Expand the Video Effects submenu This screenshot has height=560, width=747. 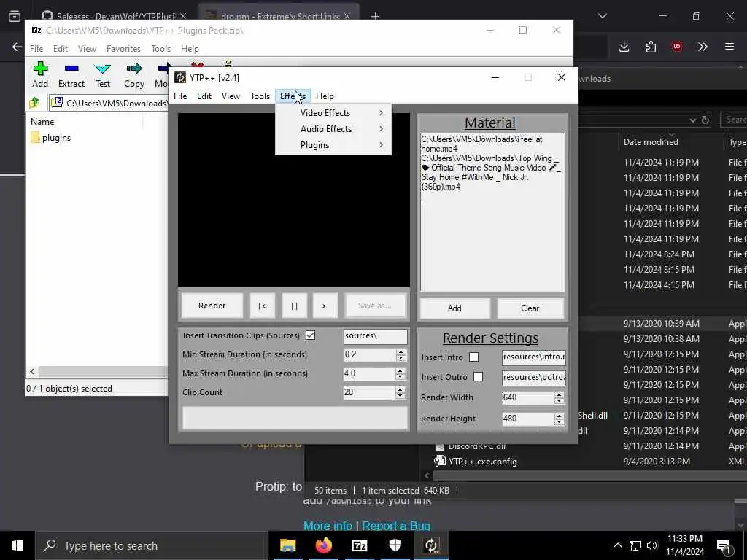click(333, 113)
